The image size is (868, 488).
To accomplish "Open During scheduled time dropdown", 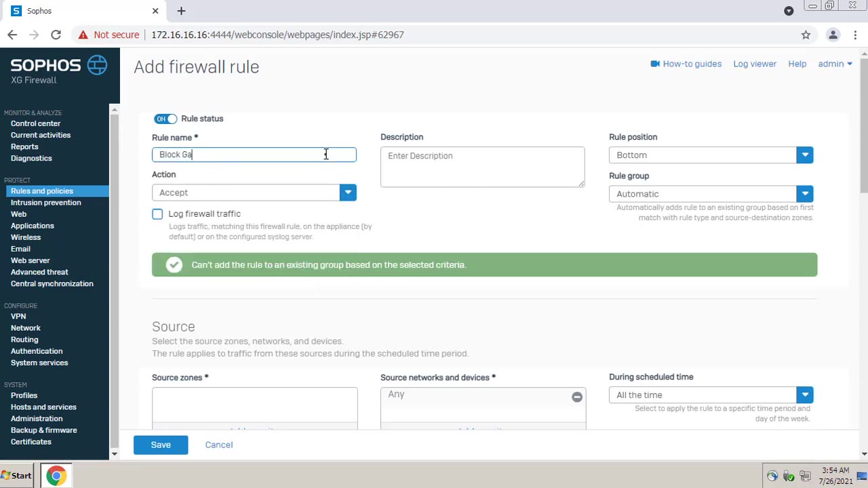I will (x=711, y=395).
